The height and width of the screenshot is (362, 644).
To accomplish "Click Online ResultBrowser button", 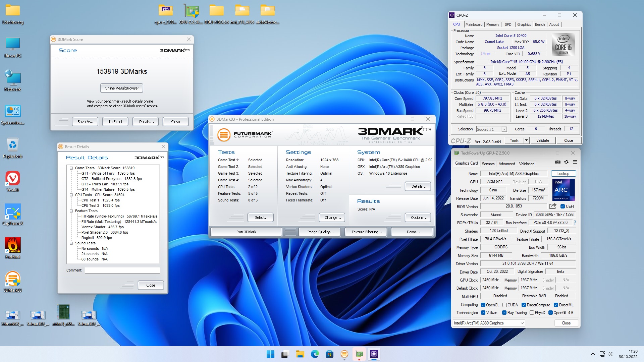I will click(121, 88).
